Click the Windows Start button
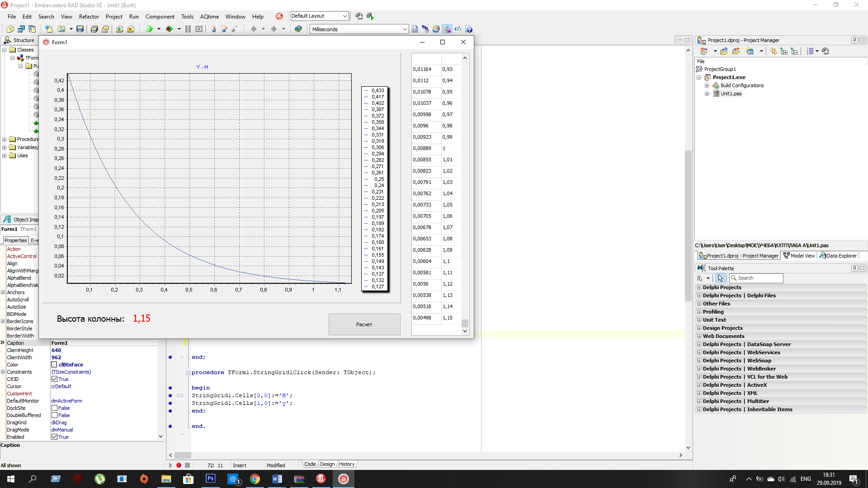The image size is (868, 488). coord(11,479)
